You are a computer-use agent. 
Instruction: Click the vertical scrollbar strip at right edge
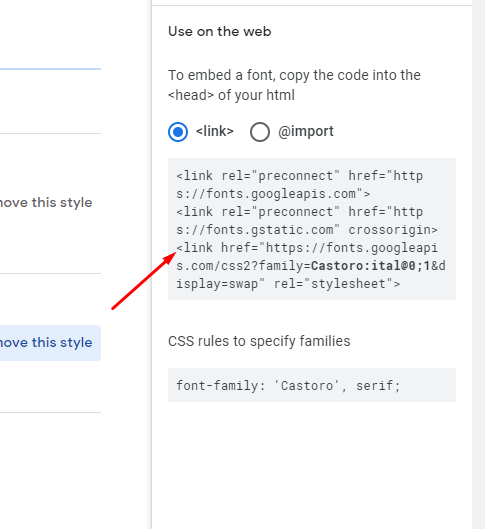[478, 264]
